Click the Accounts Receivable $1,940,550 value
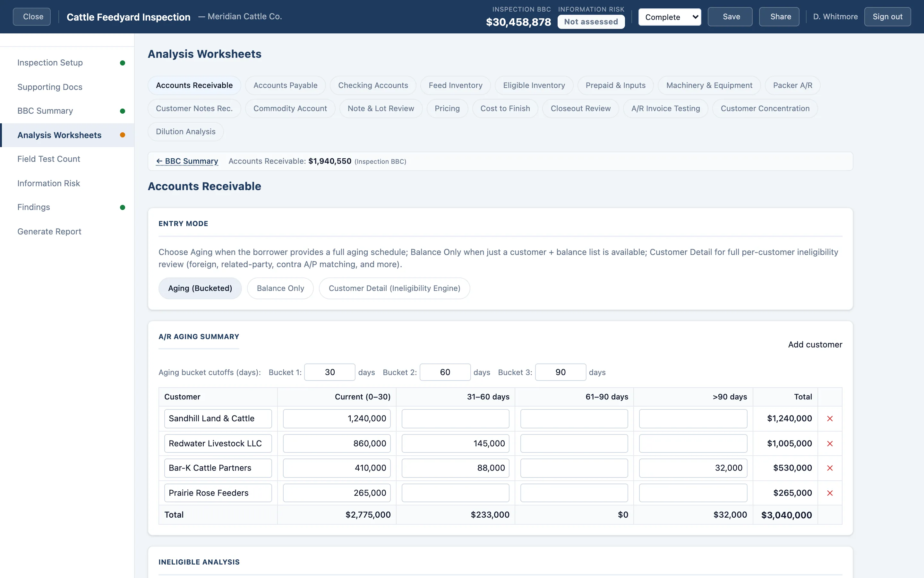Viewport: 924px width, 578px height. [x=330, y=161]
